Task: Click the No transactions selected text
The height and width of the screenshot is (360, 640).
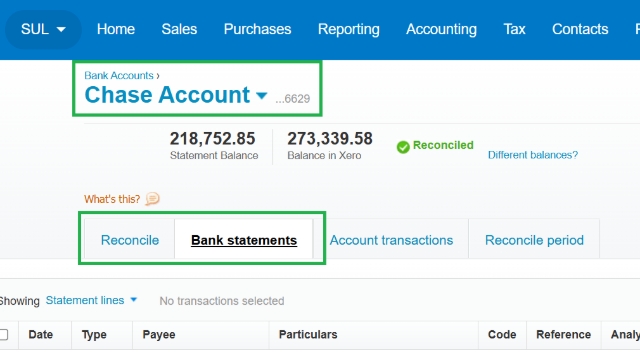Action: point(222,301)
